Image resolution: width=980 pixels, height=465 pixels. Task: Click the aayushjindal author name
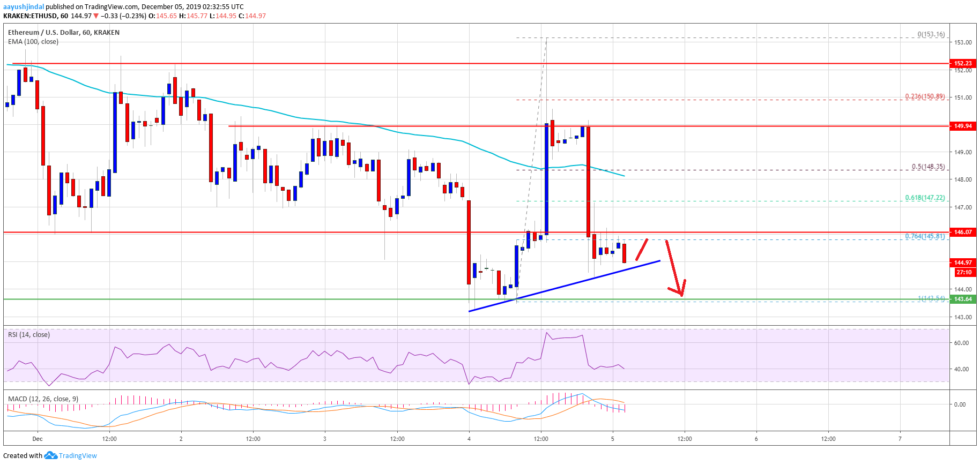click(24, 7)
